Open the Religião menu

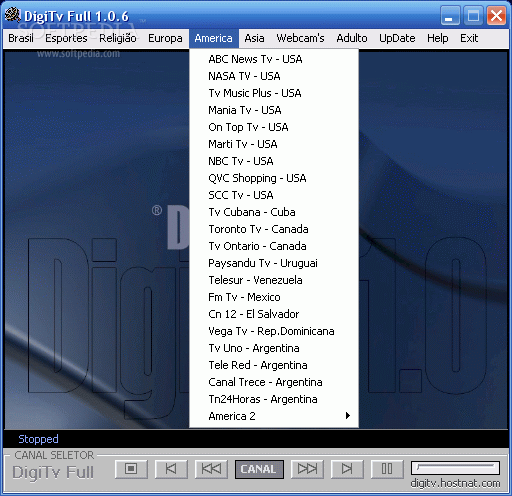[x=118, y=38]
